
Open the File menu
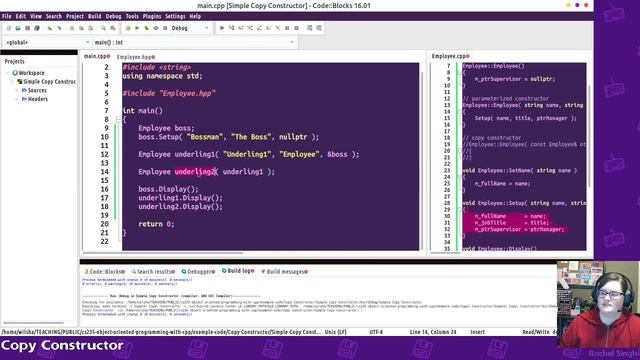pos(7,16)
